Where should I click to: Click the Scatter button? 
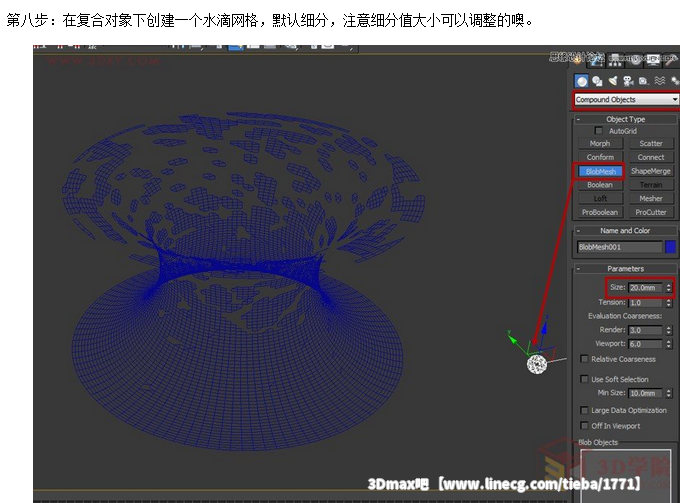651,143
